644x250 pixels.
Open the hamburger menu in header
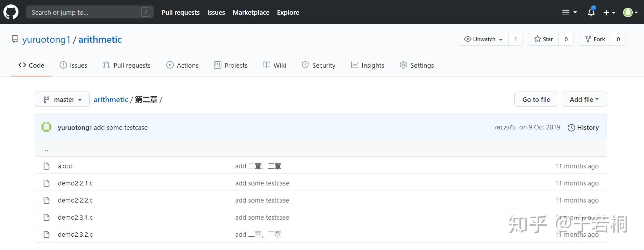coord(569,12)
